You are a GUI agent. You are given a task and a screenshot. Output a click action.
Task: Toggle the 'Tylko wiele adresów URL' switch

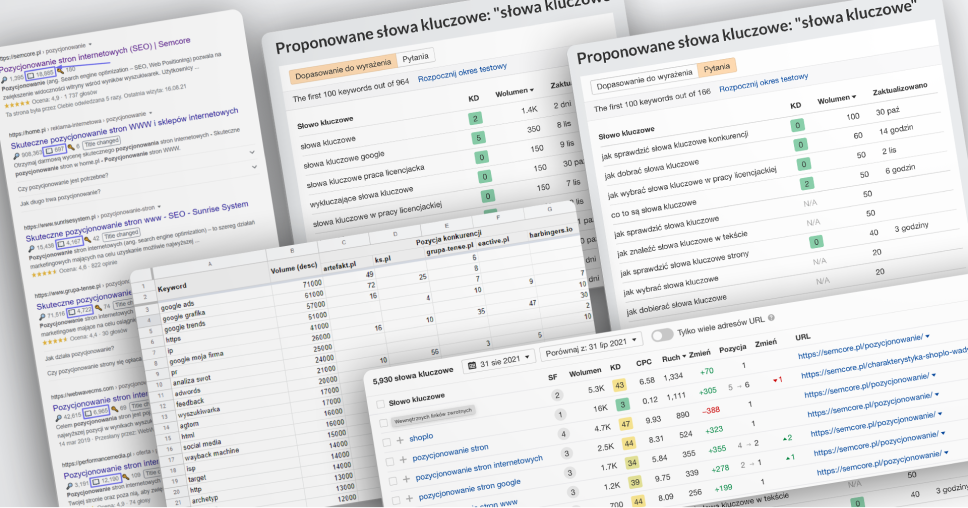pos(662,335)
